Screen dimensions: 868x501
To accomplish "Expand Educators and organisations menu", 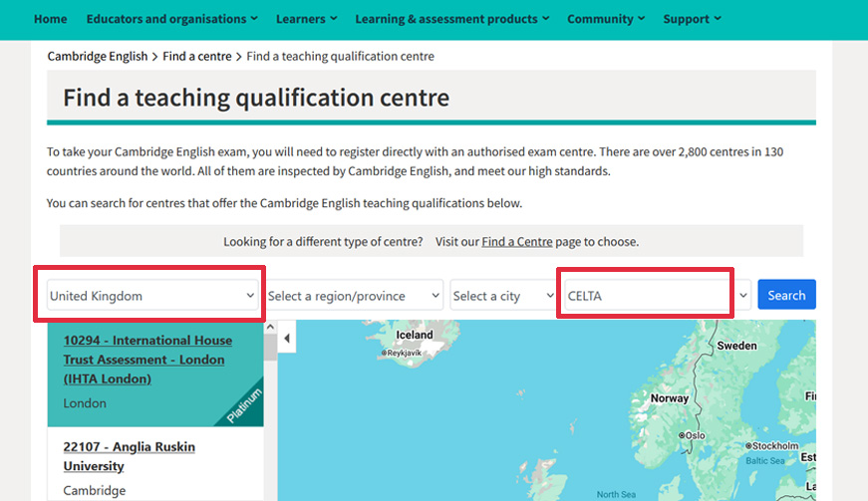I will click(171, 19).
